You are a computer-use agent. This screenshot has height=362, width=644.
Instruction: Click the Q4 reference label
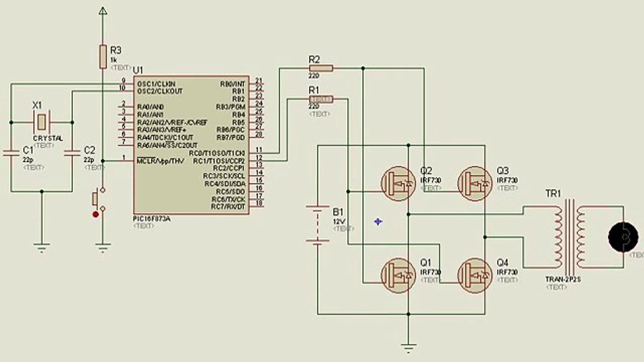(503, 262)
